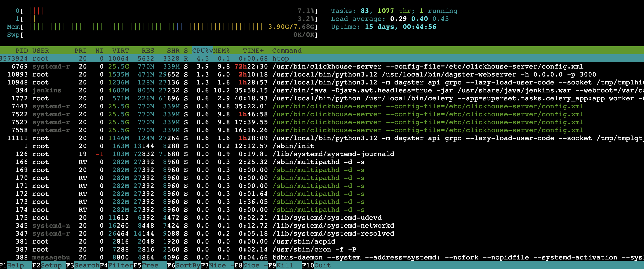Click the Command column header

pyautogui.click(x=286, y=51)
